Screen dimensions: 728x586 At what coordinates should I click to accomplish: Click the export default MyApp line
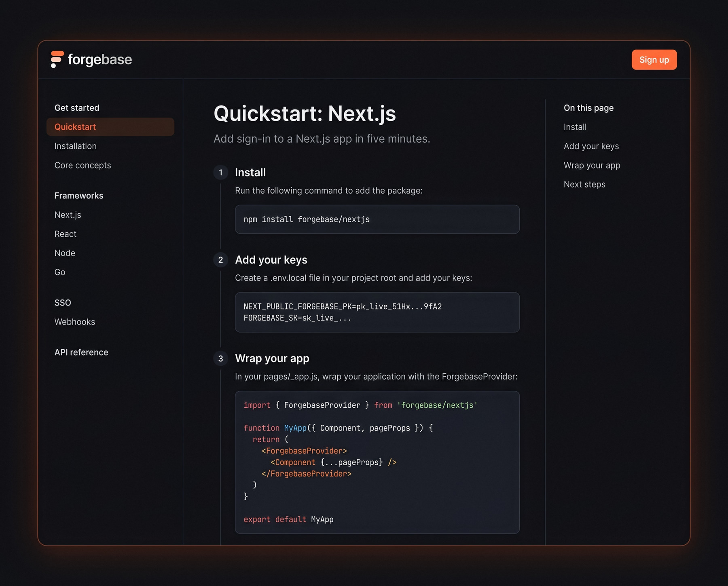(288, 519)
